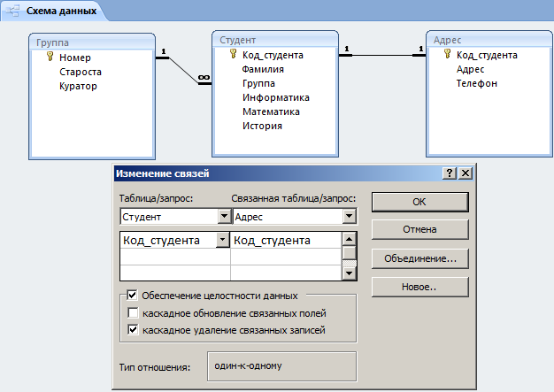Confirm with the OK button
Image resolution: width=554 pixels, height=392 pixels.
click(419, 202)
